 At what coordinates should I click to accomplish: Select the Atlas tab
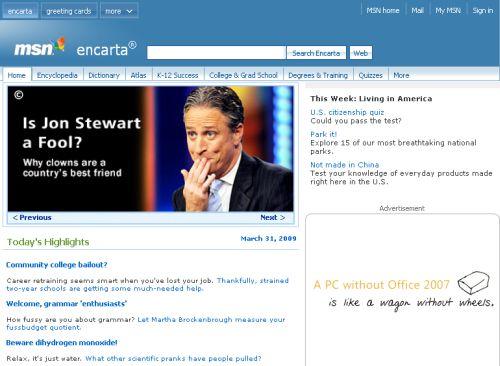(x=138, y=75)
